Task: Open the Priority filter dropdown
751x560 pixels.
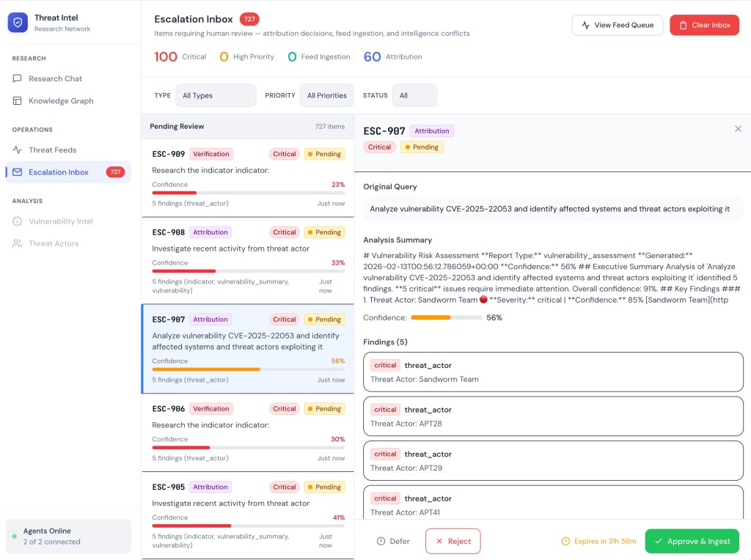Action: 326,95
